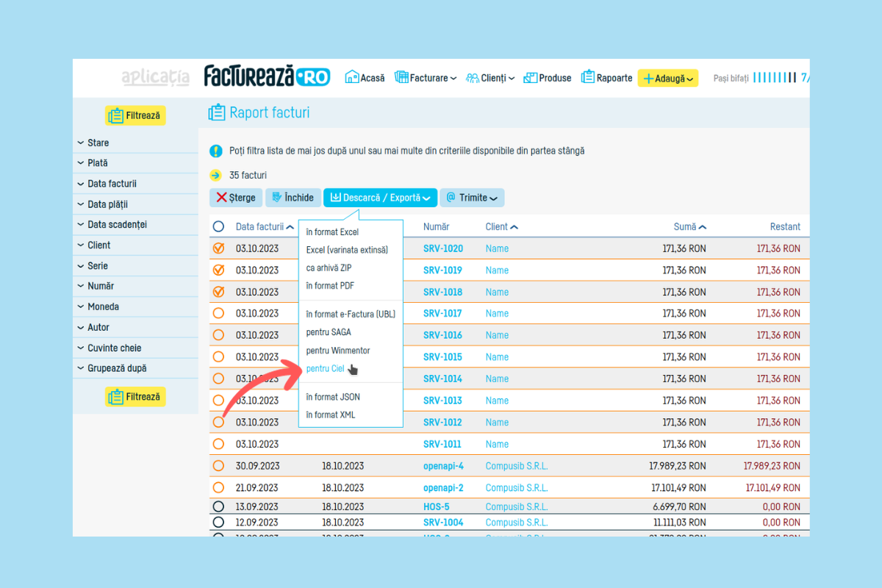Open the Trimite dropdown

(x=472, y=198)
